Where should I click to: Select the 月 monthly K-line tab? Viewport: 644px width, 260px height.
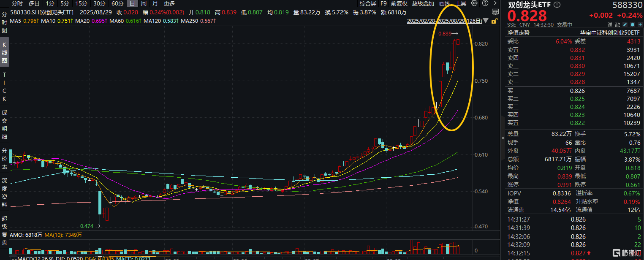click(x=155, y=3)
